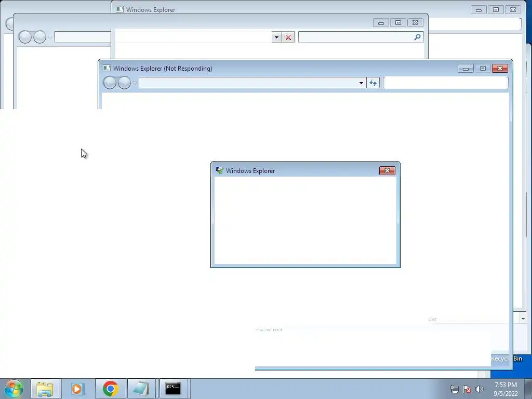Image resolution: width=532 pixels, height=399 pixels.
Task: Go back in the middle untitled window
Action: (25, 37)
